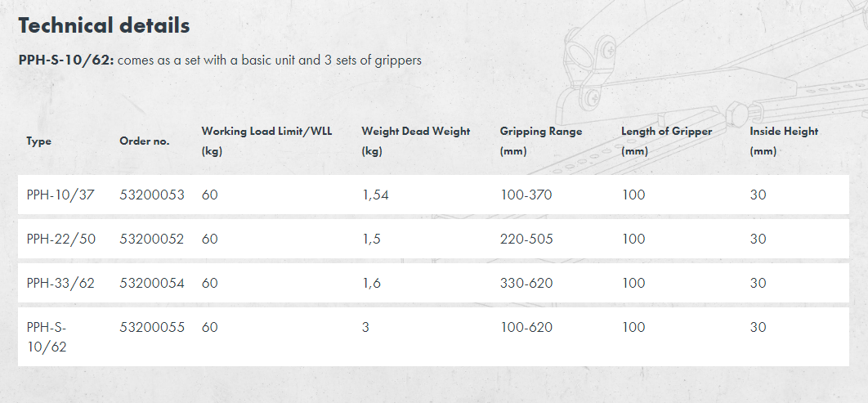Select the PPH-22/50 type cell
The image size is (868, 403).
[60, 239]
